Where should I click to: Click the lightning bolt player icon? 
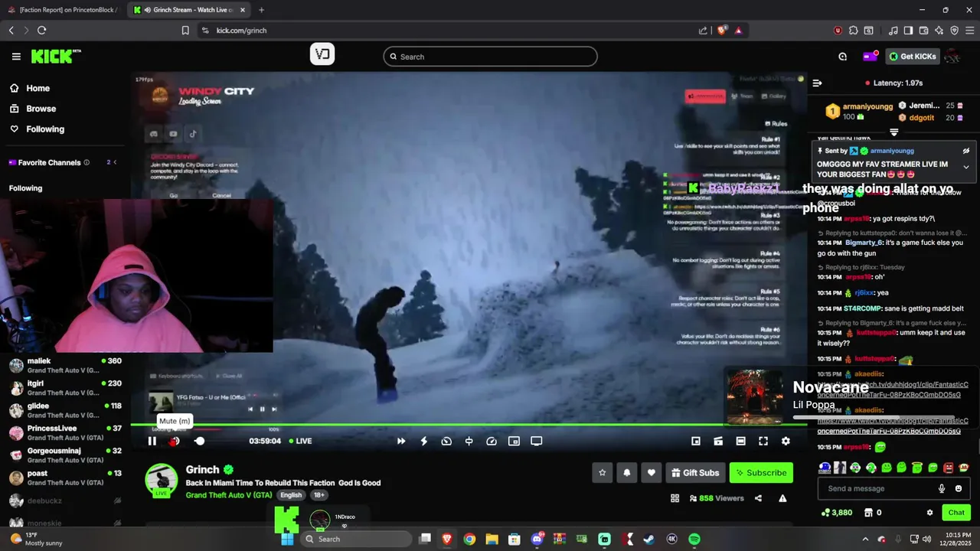click(x=424, y=441)
